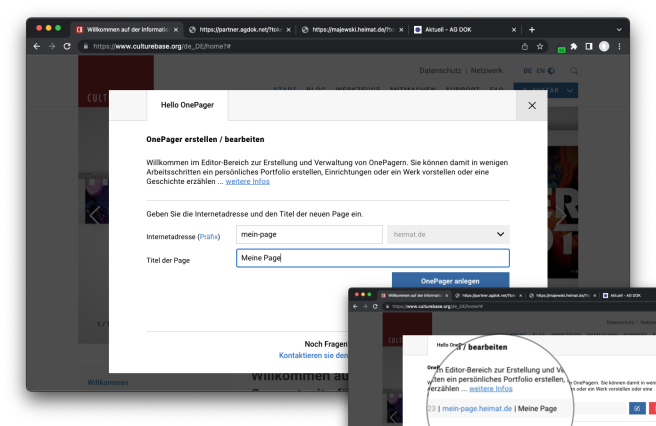
Task: Select the Hello OnePager tab
Action: pyautogui.click(x=187, y=105)
